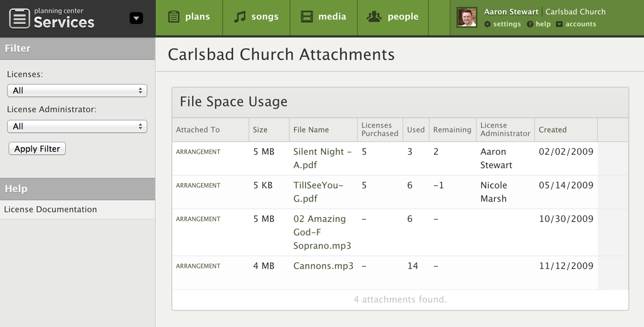Open the License Documentation link
The image size is (644, 327).
point(50,209)
